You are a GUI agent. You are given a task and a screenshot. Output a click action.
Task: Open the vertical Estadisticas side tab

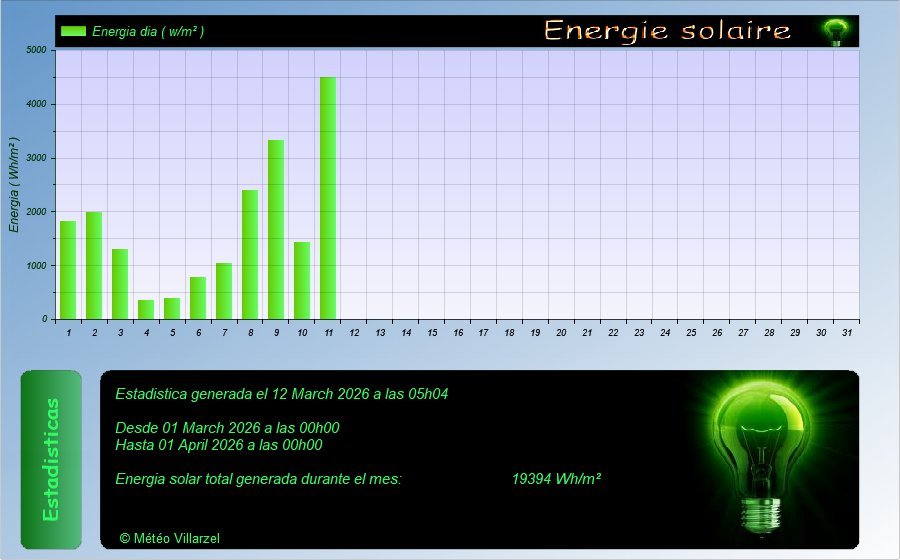point(51,459)
